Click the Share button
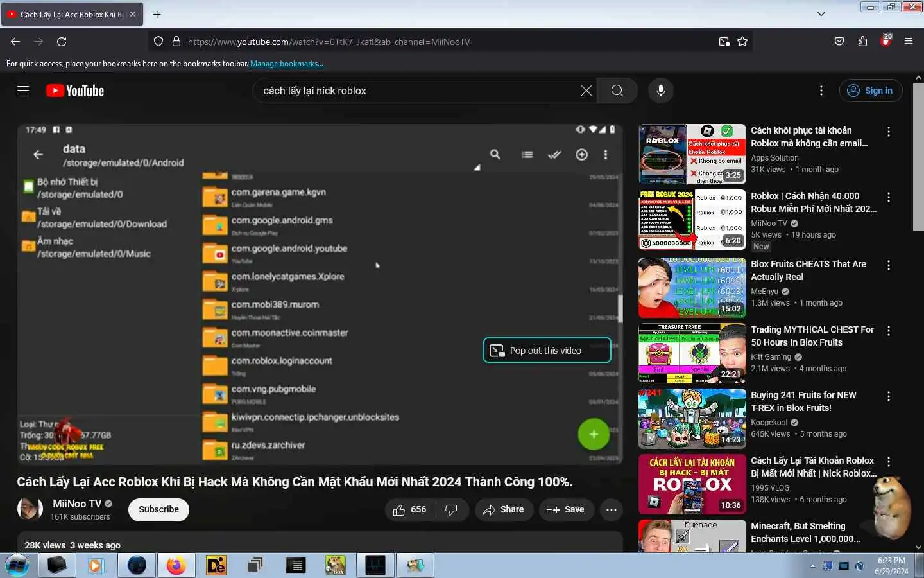 (504, 509)
